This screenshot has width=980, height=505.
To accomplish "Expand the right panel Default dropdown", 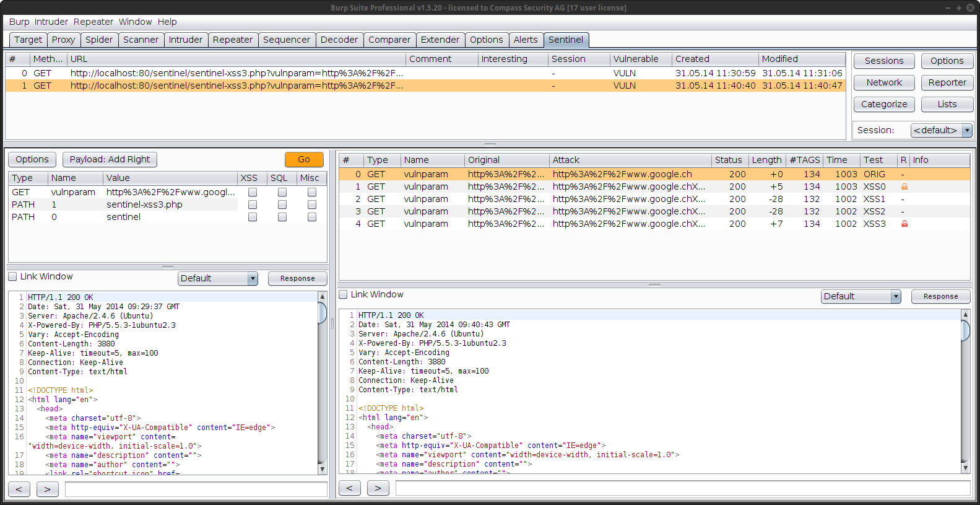I will coord(896,296).
